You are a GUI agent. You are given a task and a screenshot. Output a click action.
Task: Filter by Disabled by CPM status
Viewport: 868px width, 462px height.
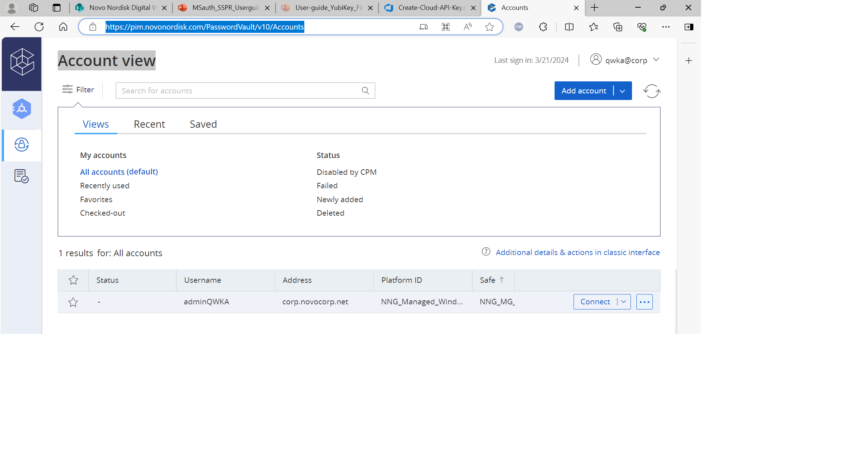click(x=346, y=172)
